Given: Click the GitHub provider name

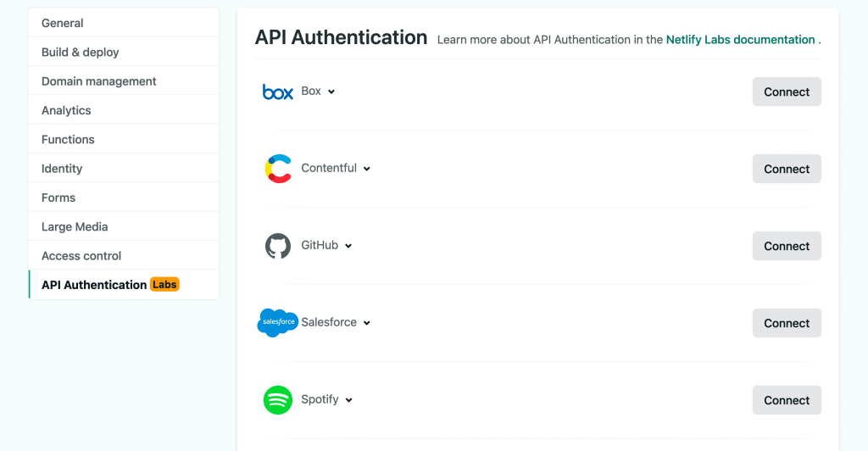Looking at the screenshot, I should pos(320,245).
